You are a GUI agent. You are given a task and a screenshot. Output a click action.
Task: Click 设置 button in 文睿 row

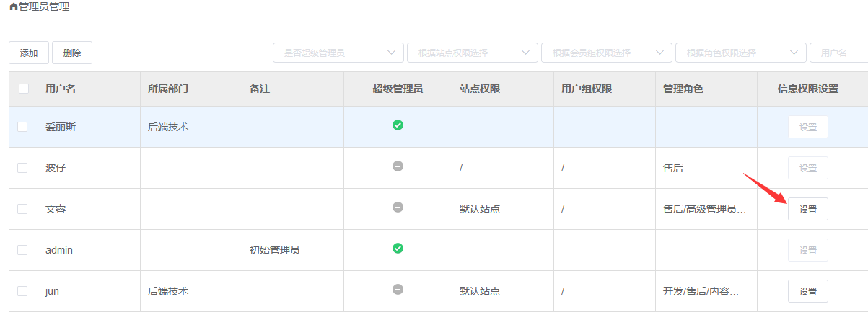click(807, 209)
